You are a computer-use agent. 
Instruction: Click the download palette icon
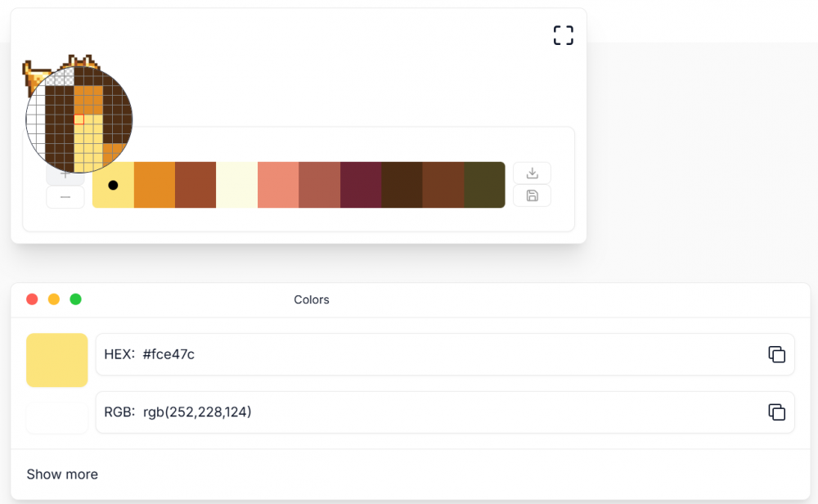(x=532, y=173)
